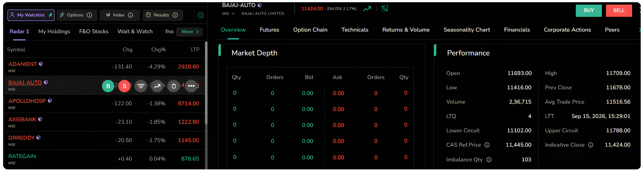Open the NSE exchange dropdown in header
This screenshot has width=644, height=173.
click(x=228, y=13)
